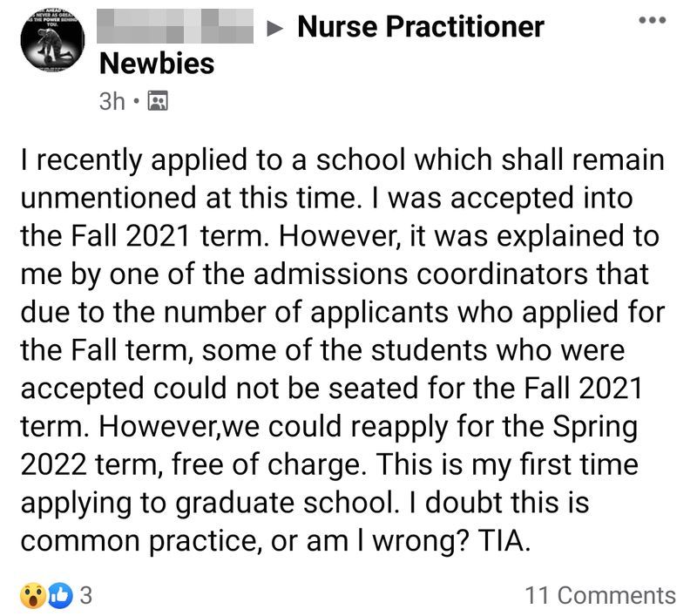The width and height of the screenshot is (697, 616).
Task: Click the post's first line starting 'I recently applied'
Action: point(342,161)
